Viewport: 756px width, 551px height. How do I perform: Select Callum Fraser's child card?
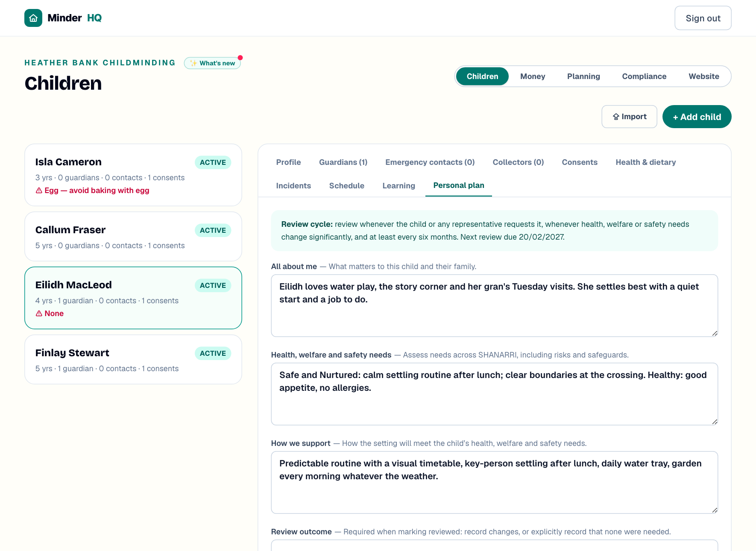pyautogui.click(x=133, y=237)
